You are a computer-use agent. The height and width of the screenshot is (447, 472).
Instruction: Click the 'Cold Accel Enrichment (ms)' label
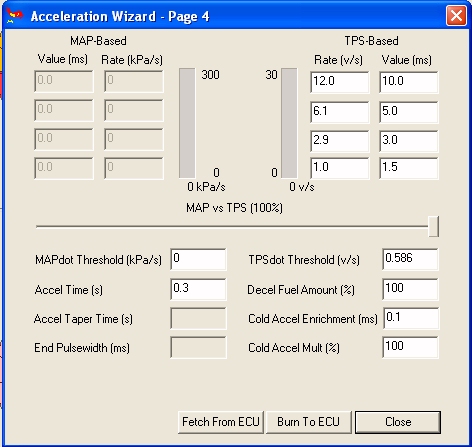[313, 319]
